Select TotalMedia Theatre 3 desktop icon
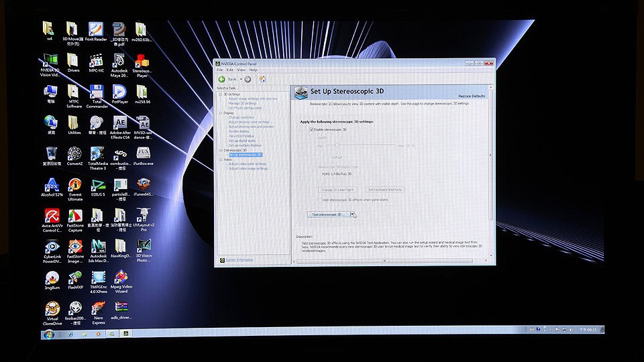644x362 pixels. [x=97, y=158]
